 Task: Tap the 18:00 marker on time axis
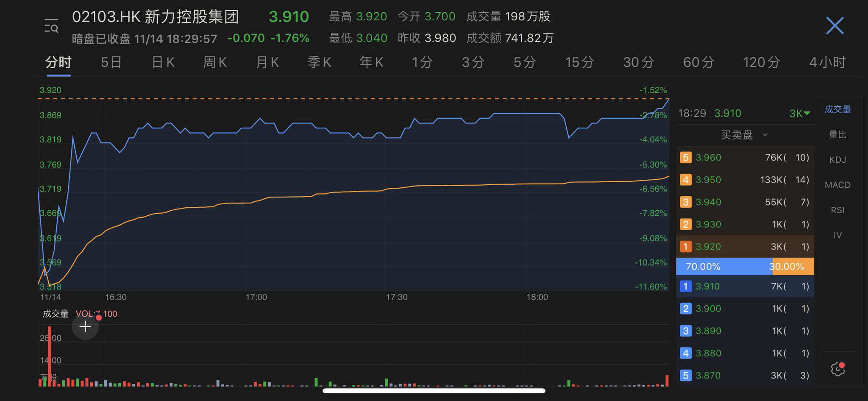[x=537, y=297]
